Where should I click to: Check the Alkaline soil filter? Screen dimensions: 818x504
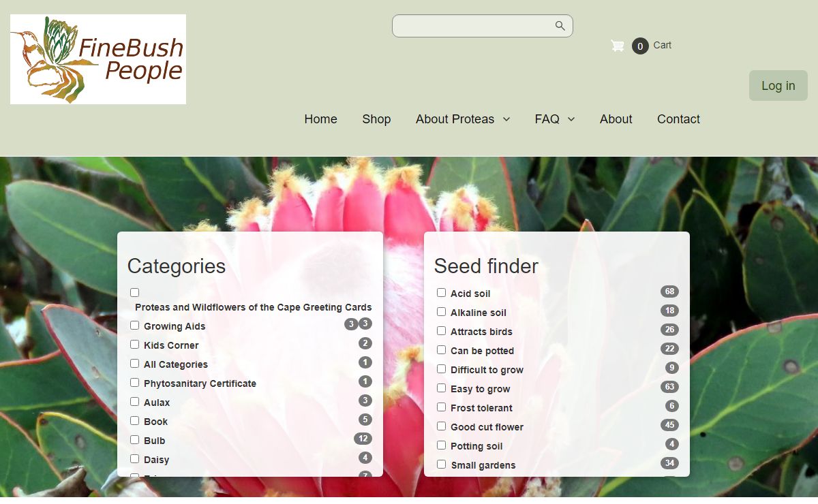[x=441, y=311]
